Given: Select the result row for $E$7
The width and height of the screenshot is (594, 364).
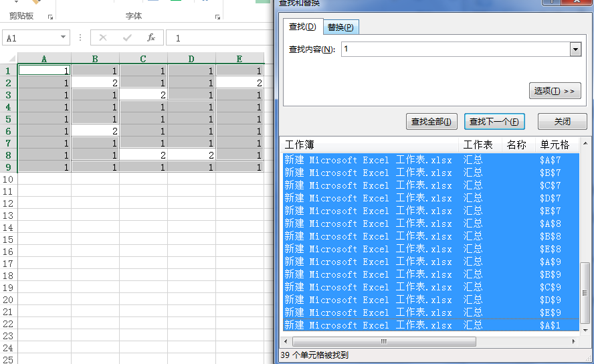Looking at the screenshot, I should click(x=431, y=211).
